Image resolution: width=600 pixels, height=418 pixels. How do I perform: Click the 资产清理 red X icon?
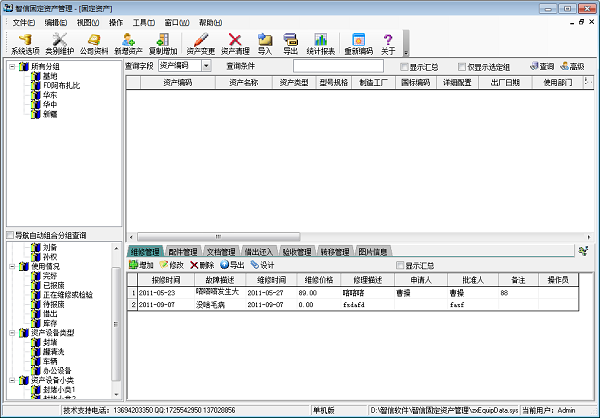[235, 40]
